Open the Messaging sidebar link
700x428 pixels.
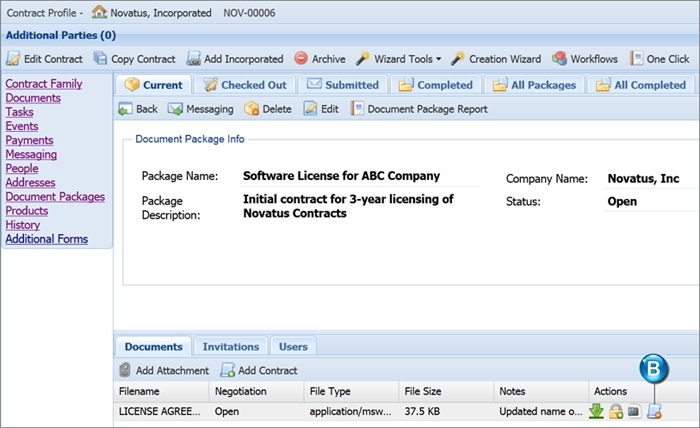point(31,154)
